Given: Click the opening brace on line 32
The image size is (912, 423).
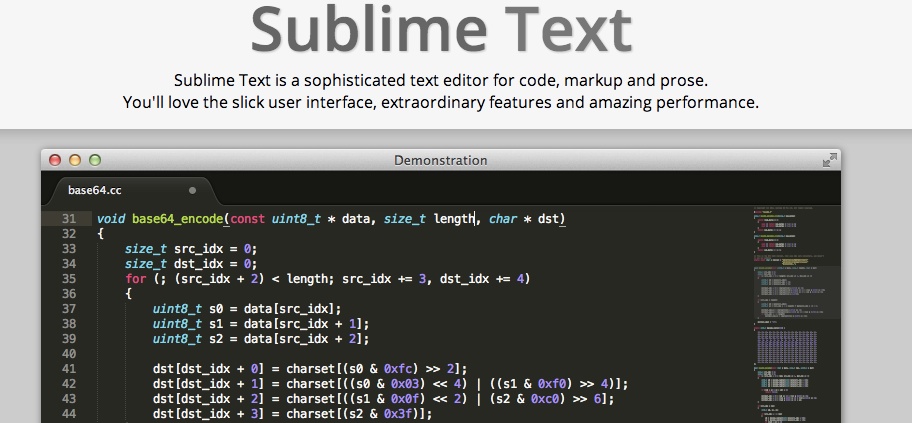Looking at the screenshot, I should 100,234.
